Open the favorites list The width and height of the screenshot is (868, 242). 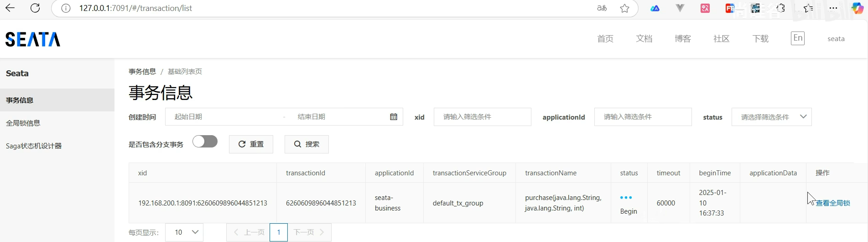[x=808, y=8]
